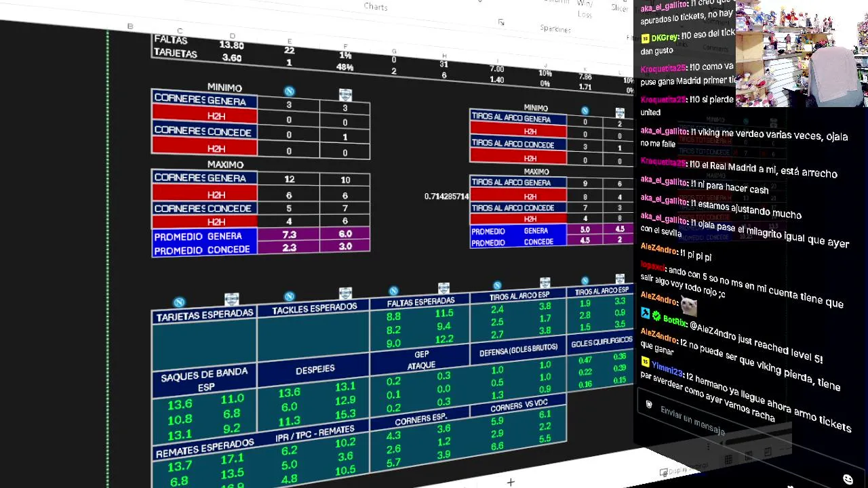
Task: Select the SAQUES DE BANDA ESP header cell
Action: (205, 380)
